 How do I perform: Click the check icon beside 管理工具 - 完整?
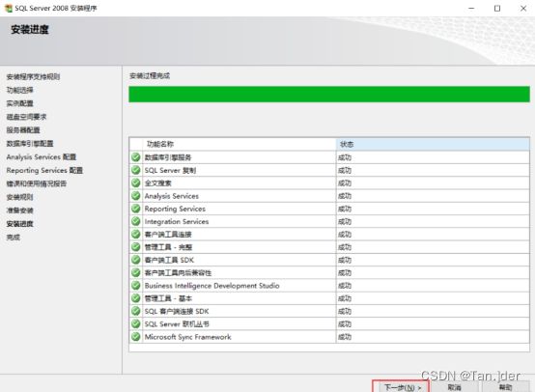[x=136, y=247]
